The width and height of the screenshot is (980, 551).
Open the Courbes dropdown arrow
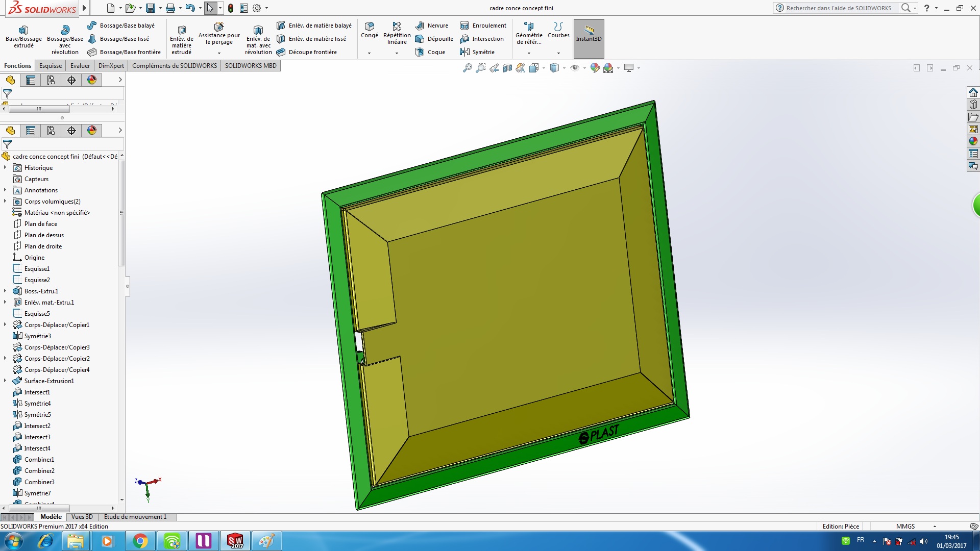point(558,53)
